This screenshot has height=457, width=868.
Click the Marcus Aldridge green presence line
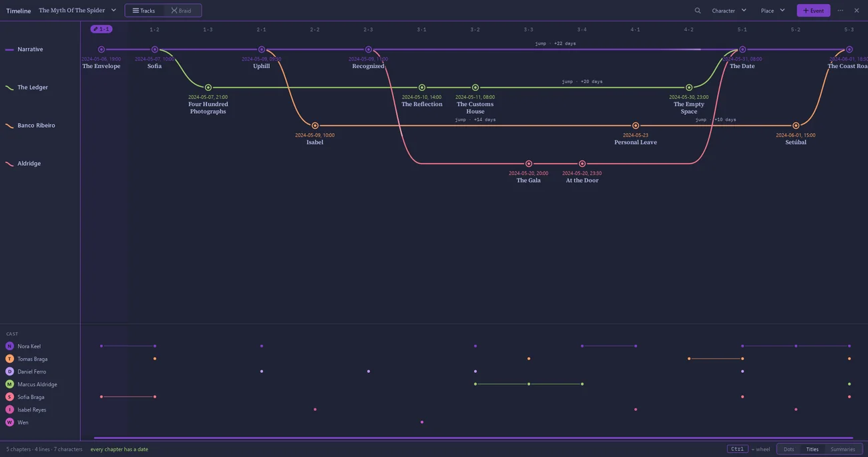point(529,384)
